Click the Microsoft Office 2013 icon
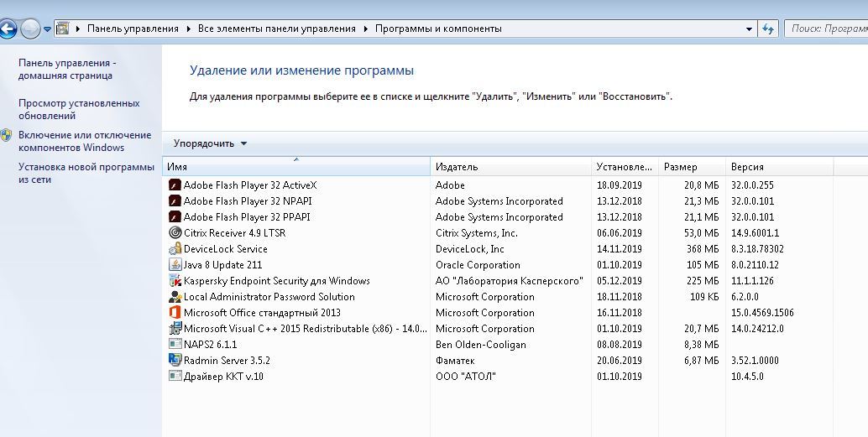The height and width of the screenshot is (437, 868). click(175, 313)
